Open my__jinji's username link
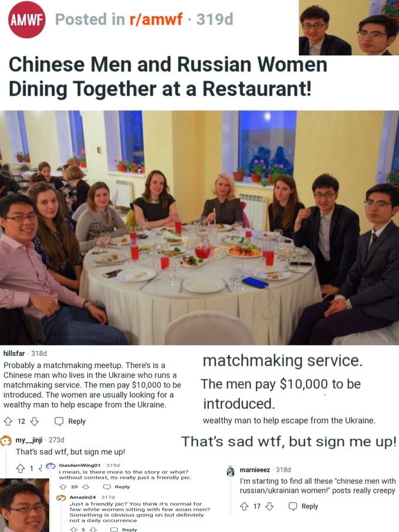This screenshot has height=532, width=399. [x=29, y=440]
